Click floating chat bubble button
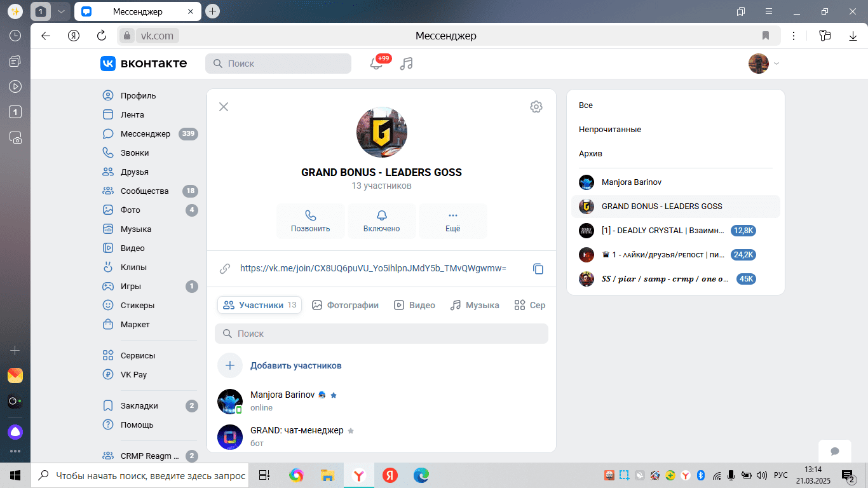868x488 pixels. click(x=835, y=451)
